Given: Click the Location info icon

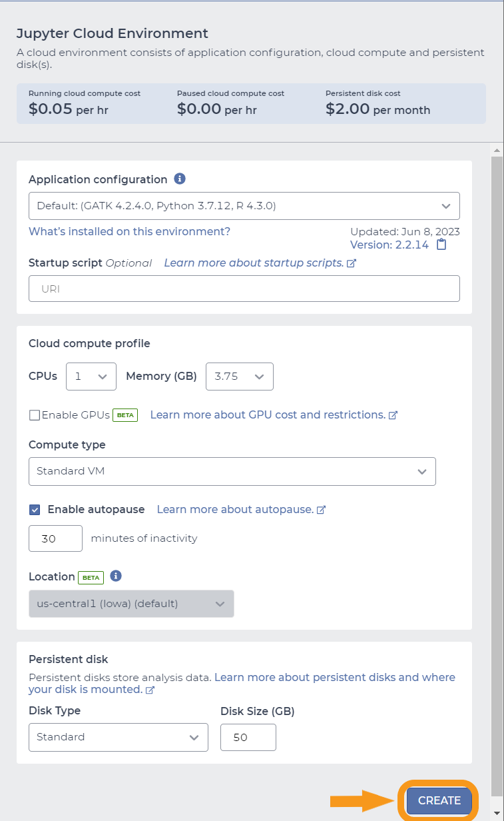Looking at the screenshot, I should pos(116,576).
